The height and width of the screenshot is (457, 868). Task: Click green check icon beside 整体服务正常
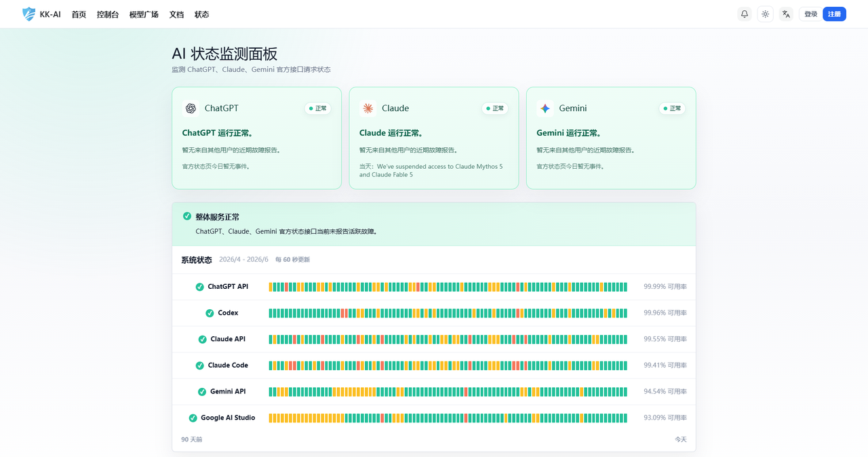[x=187, y=216]
